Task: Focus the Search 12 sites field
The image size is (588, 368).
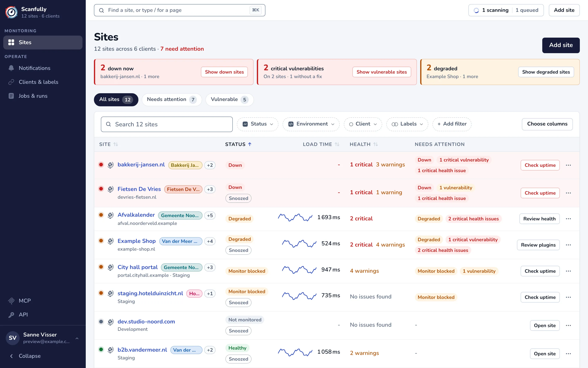Action: (167, 124)
